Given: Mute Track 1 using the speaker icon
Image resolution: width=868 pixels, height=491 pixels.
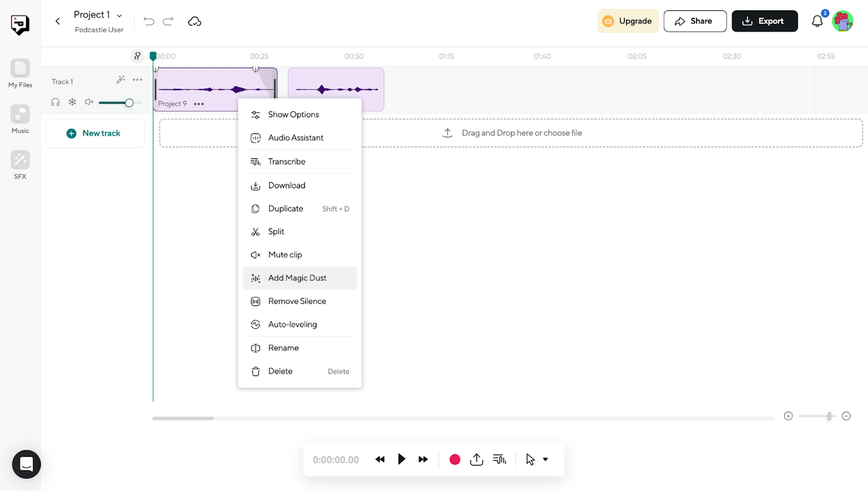Looking at the screenshot, I should (x=88, y=102).
